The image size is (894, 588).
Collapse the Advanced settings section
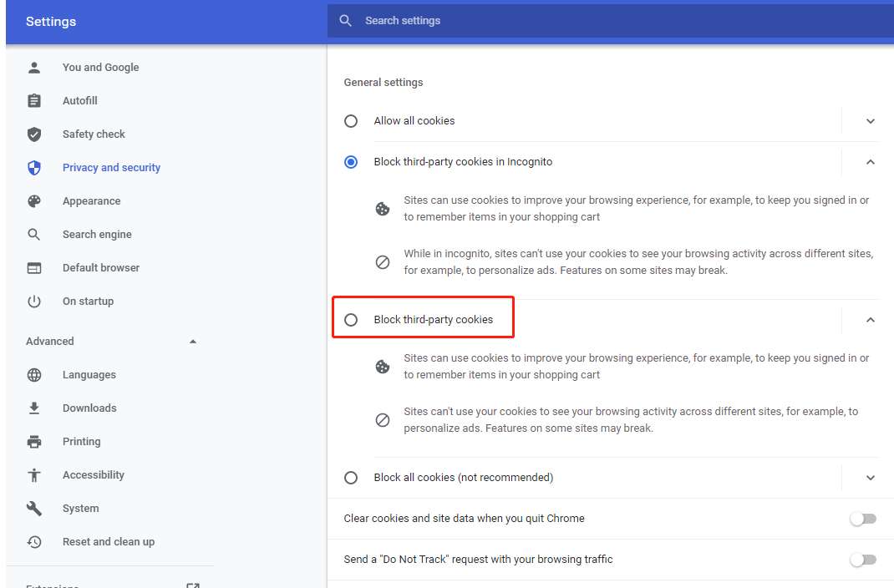(x=193, y=341)
